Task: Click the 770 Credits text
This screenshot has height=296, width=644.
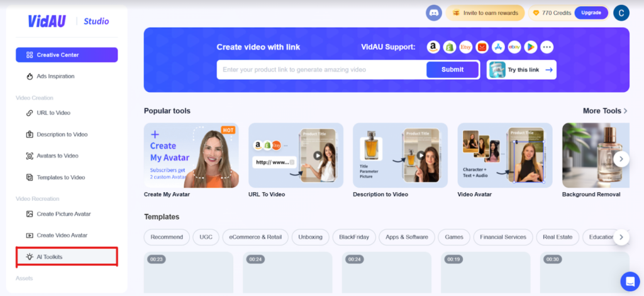Action: pyautogui.click(x=557, y=13)
